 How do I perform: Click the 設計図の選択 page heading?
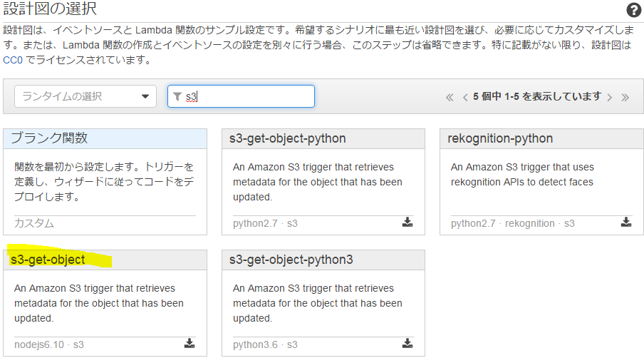click(x=50, y=9)
